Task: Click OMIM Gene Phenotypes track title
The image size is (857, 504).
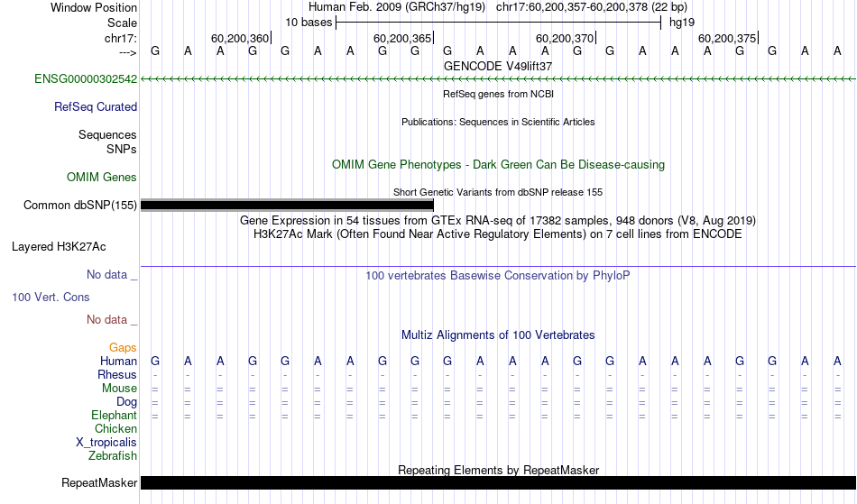Action: pyautogui.click(x=499, y=165)
